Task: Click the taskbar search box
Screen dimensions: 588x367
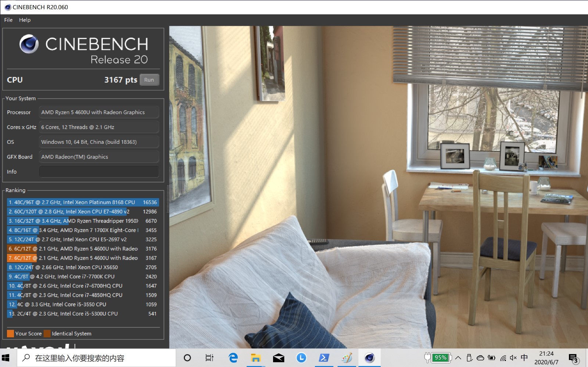Action: click(96, 358)
